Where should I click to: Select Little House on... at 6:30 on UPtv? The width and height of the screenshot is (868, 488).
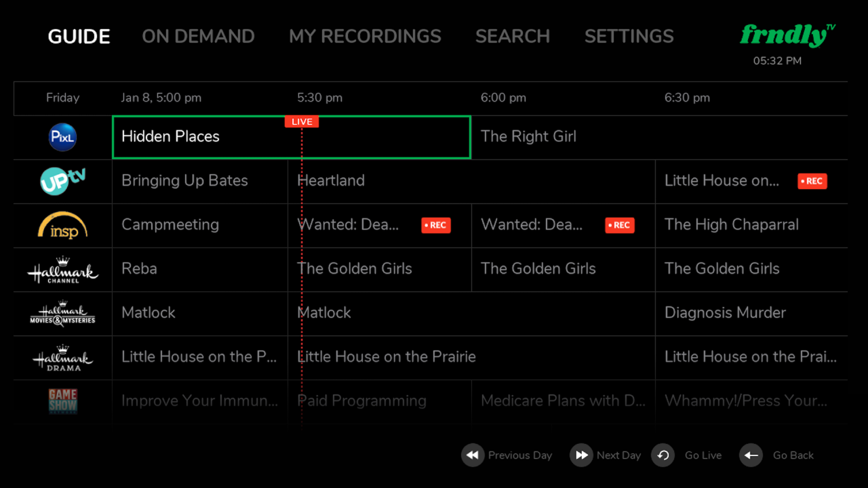point(751,182)
